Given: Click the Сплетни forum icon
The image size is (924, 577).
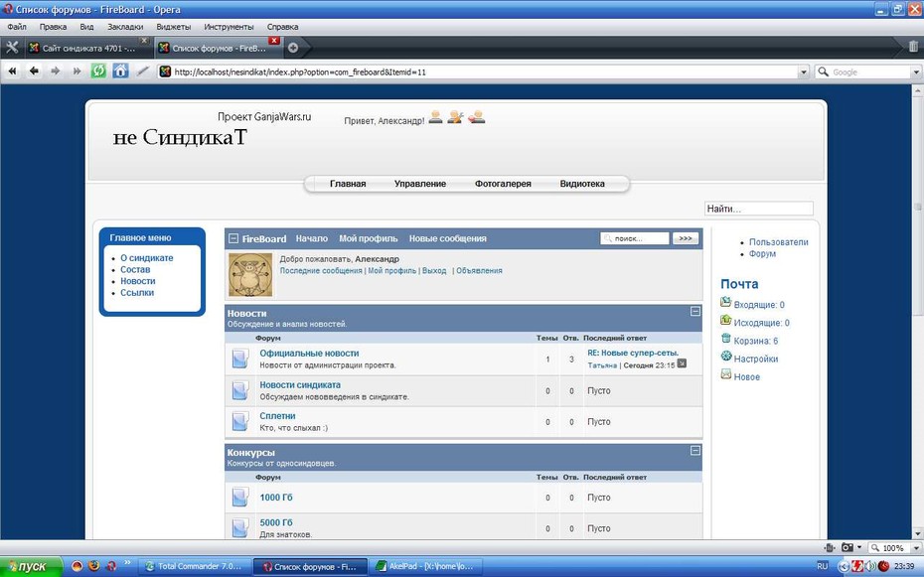Looking at the screenshot, I should coord(239,421).
